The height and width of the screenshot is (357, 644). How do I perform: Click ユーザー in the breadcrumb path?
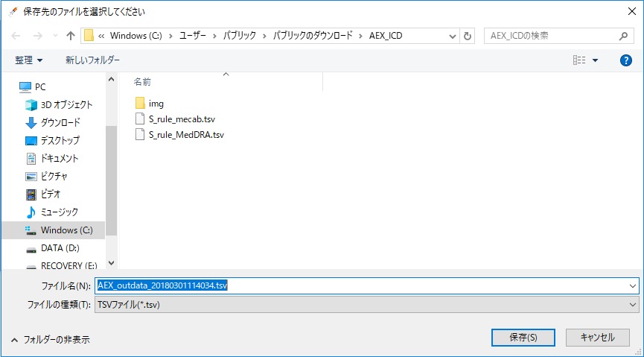(193, 36)
